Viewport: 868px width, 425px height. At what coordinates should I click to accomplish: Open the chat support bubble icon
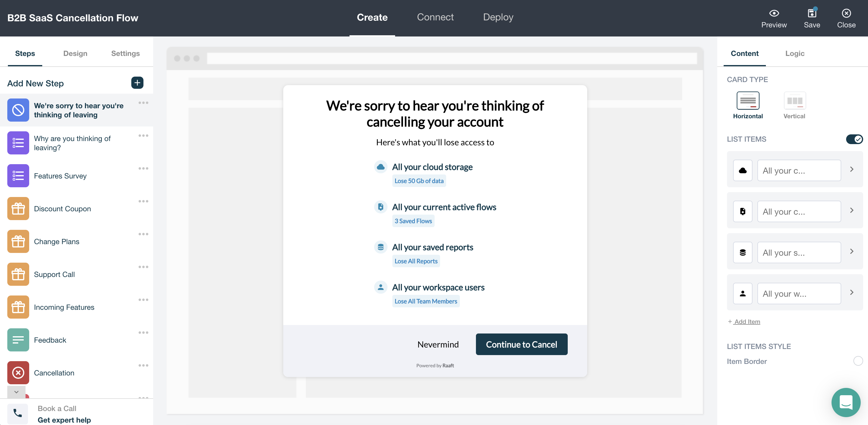coord(846,402)
